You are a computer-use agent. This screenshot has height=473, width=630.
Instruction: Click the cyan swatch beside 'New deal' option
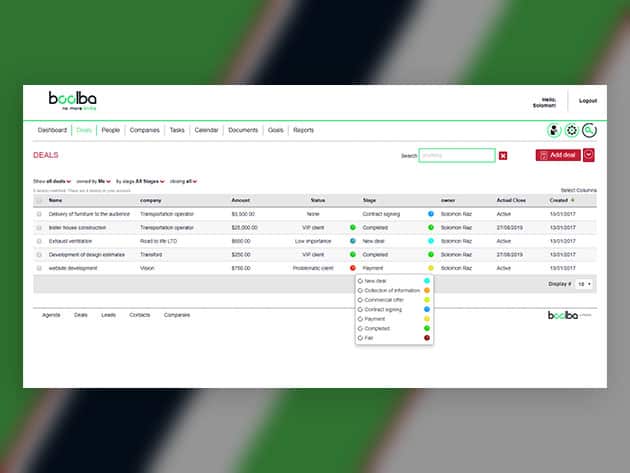pos(427,281)
